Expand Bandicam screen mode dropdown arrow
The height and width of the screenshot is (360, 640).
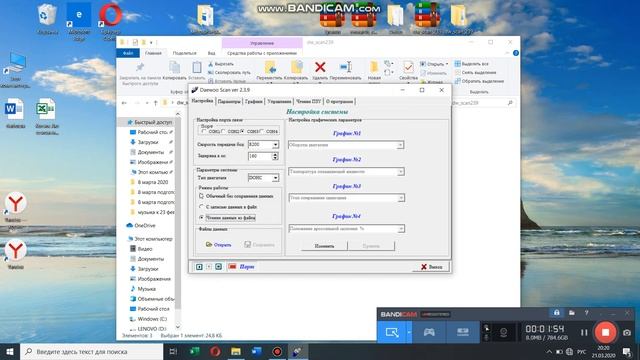[409, 332]
